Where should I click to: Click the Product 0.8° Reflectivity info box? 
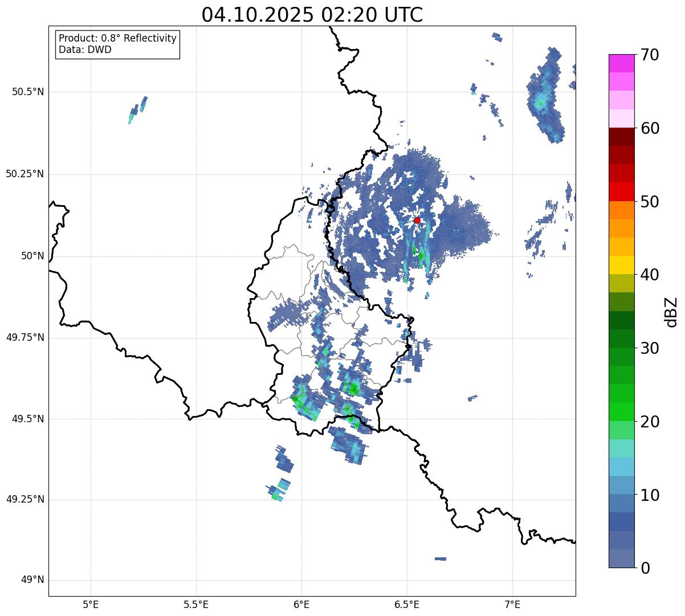(x=118, y=44)
